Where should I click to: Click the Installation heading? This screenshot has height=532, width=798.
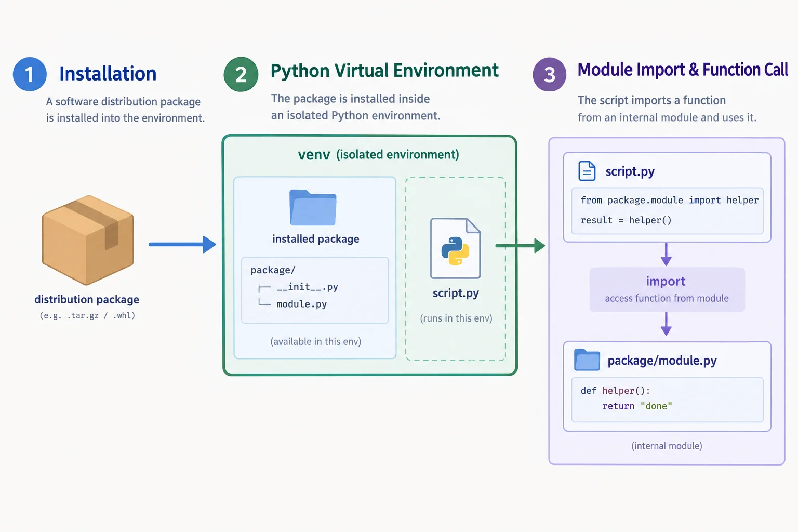108,74
